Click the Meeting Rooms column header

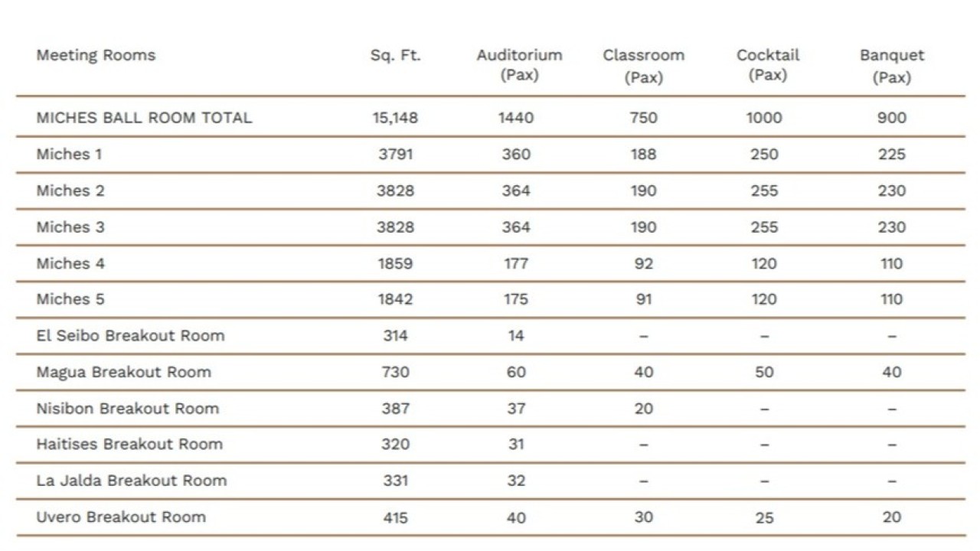click(96, 55)
